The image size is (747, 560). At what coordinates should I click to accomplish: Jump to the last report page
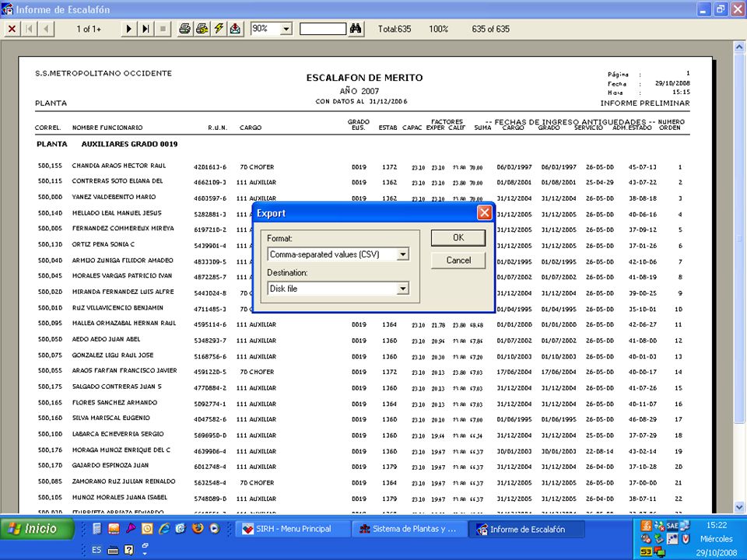[x=146, y=29]
